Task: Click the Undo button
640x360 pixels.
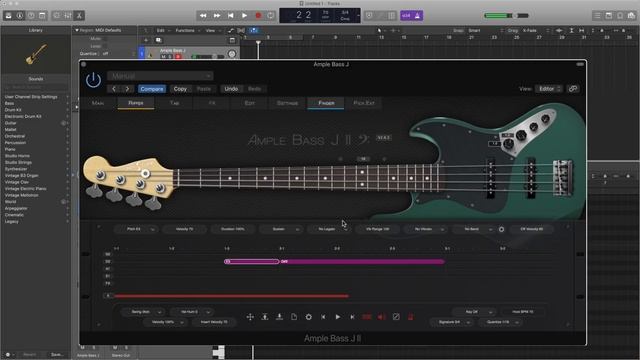Action: point(231,89)
